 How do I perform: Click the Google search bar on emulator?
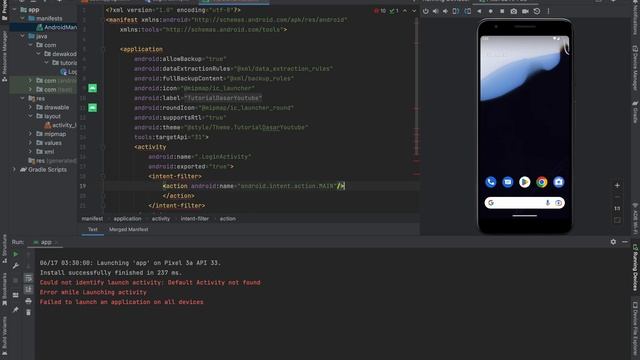click(524, 203)
